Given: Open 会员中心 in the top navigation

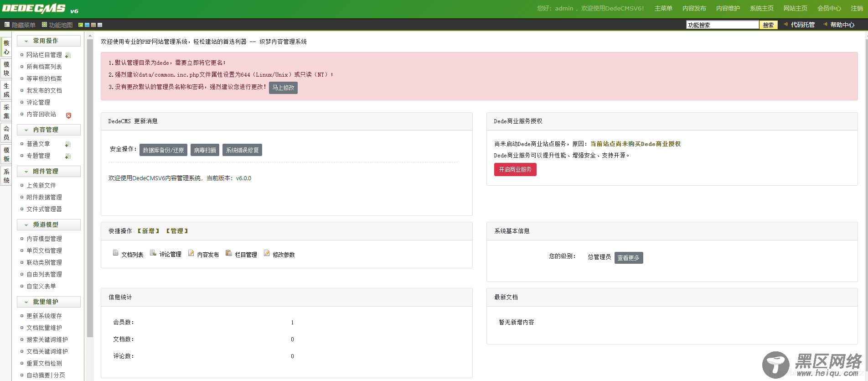Looking at the screenshot, I should tap(829, 8).
